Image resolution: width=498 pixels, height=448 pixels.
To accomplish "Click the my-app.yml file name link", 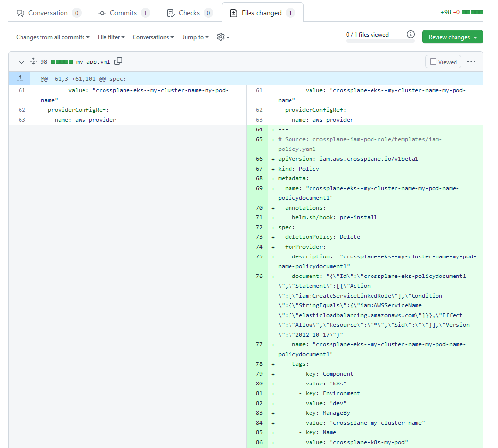I will pyautogui.click(x=93, y=62).
